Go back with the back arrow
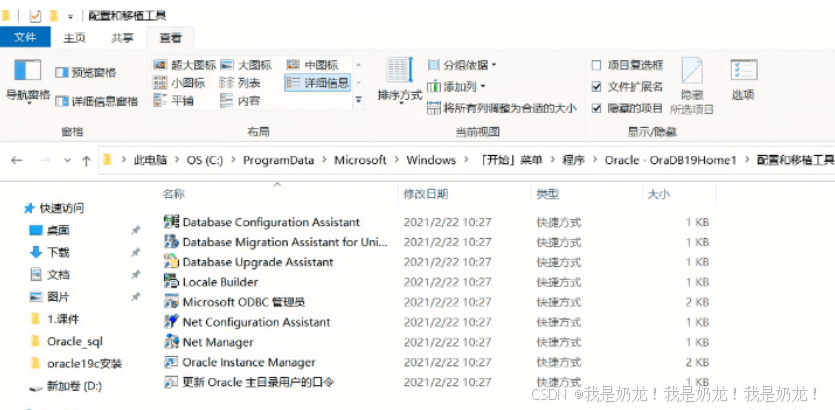The width and height of the screenshot is (835, 410). pos(17,160)
